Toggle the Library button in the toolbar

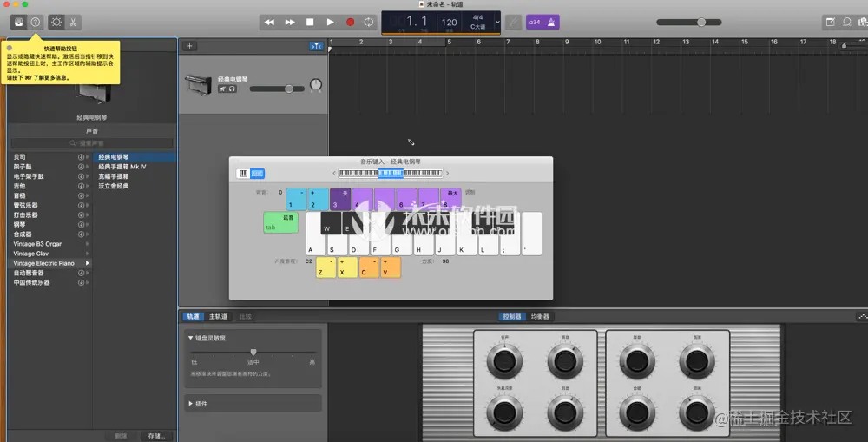[x=19, y=23]
